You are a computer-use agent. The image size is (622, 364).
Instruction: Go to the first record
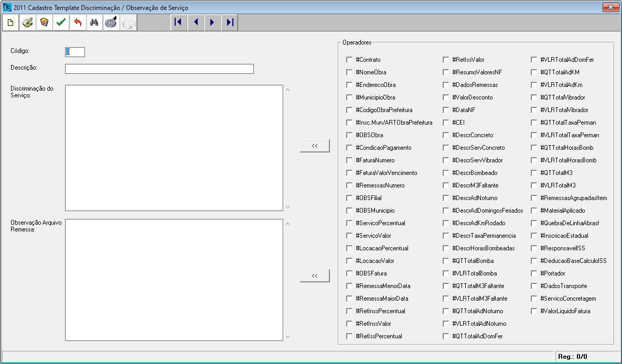click(178, 23)
